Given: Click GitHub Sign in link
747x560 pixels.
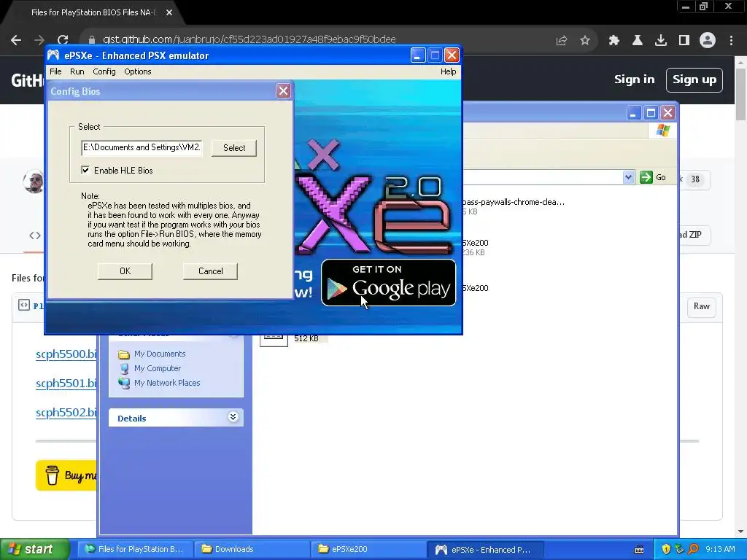Looking at the screenshot, I should (634, 79).
